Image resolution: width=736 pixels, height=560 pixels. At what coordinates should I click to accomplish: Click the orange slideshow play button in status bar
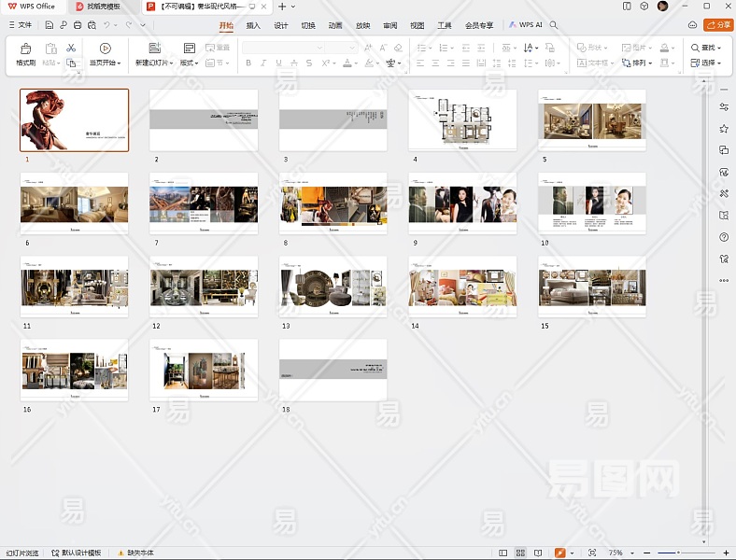coord(559,553)
